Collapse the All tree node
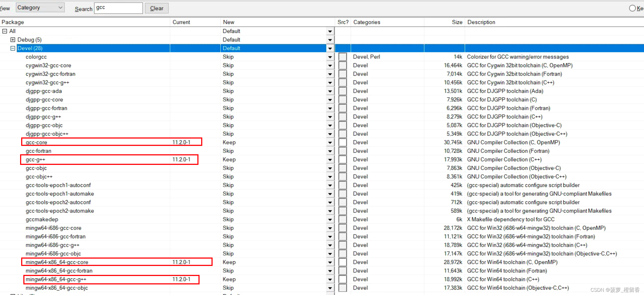This screenshot has height=295, width=644. (5, 31)
